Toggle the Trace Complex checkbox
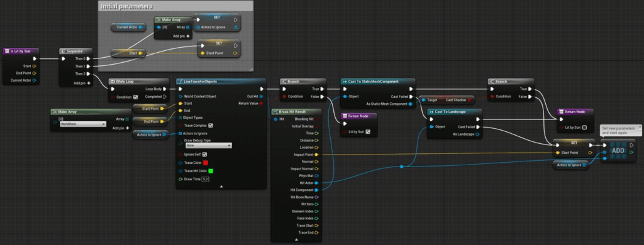Image resolution: width=644 pixels, height=245 pixels. (x=211, y=126)
